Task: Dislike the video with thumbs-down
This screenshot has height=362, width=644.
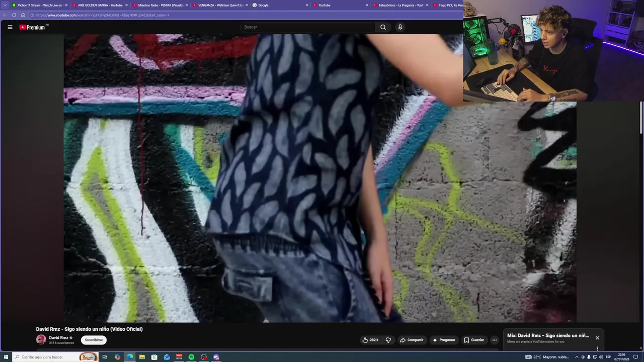Action: click(x=388, y=340)
